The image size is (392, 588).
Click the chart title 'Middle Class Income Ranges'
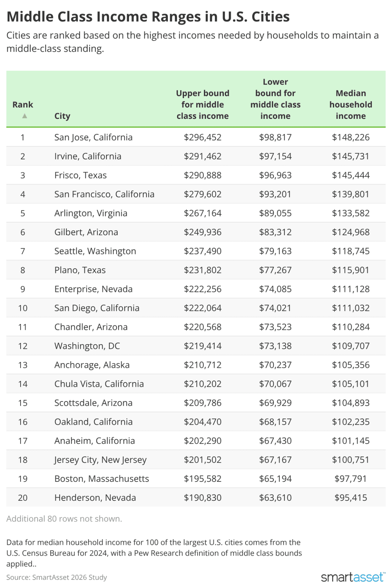(148, 17)
